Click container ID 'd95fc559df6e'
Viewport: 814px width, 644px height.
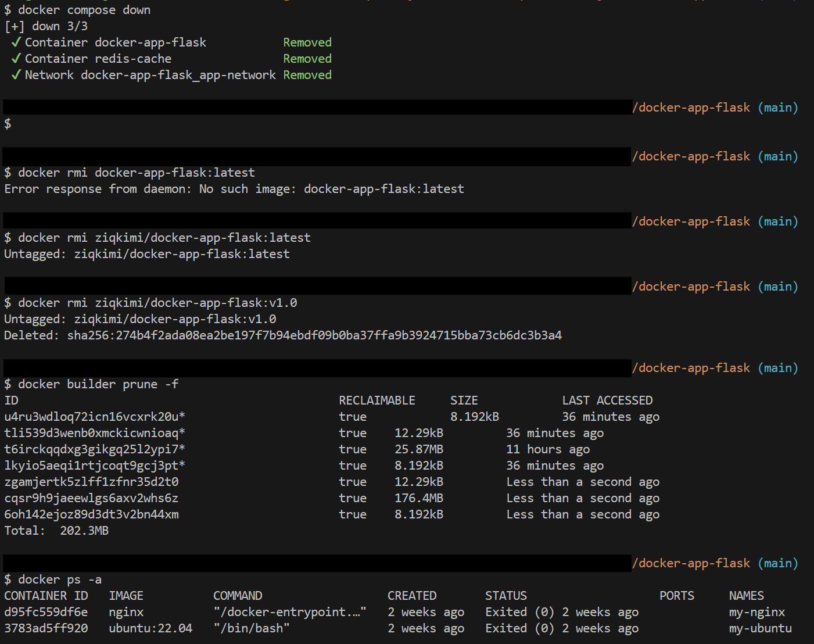[x=46, y=612]
